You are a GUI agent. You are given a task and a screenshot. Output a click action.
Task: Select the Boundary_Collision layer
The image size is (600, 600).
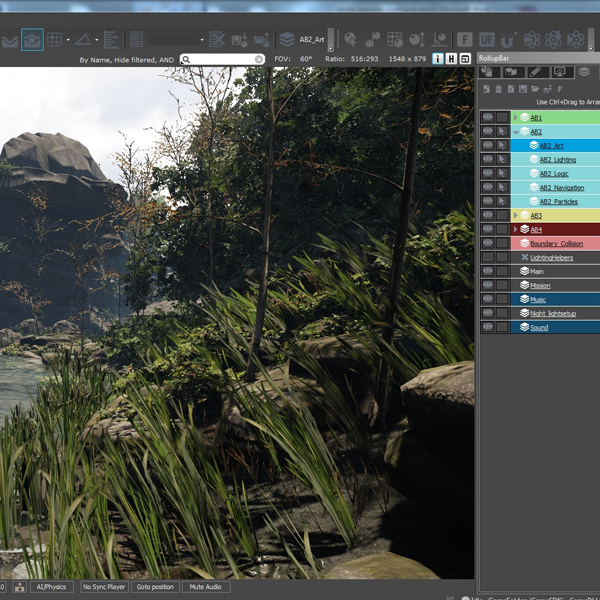(x=556, y=244)
